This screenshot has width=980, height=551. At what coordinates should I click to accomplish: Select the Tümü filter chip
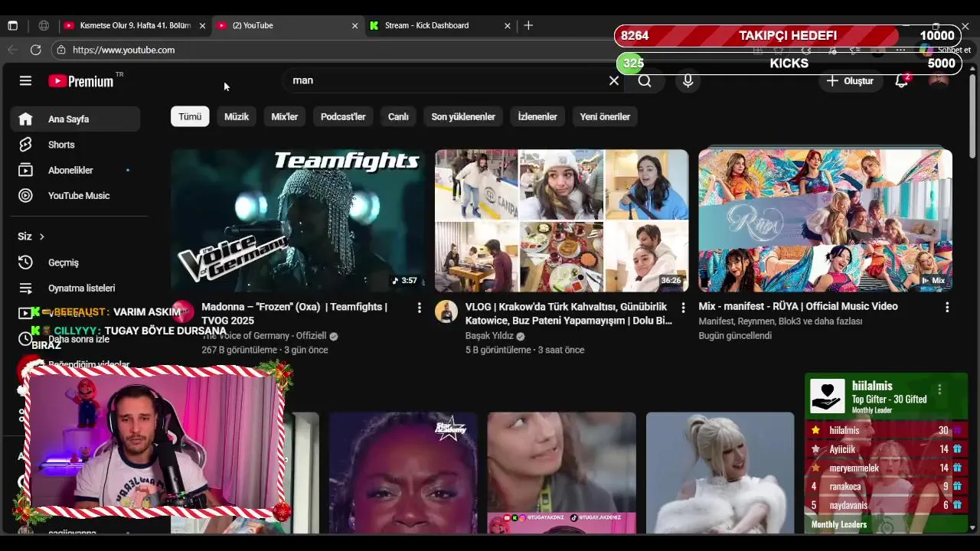(x=190, y=116)
